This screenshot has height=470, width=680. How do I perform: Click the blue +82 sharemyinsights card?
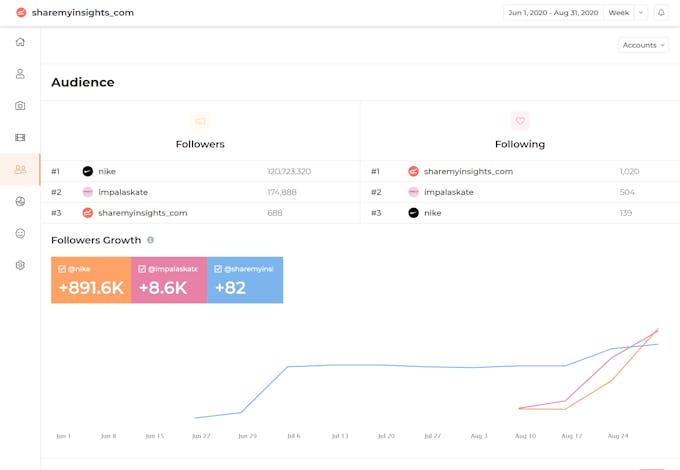coord(245,280)
